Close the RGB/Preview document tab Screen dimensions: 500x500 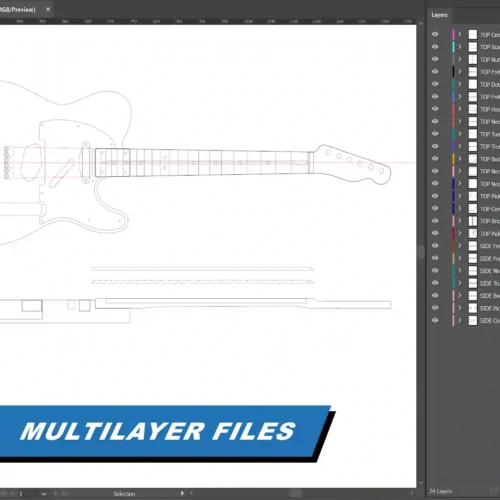48,9
